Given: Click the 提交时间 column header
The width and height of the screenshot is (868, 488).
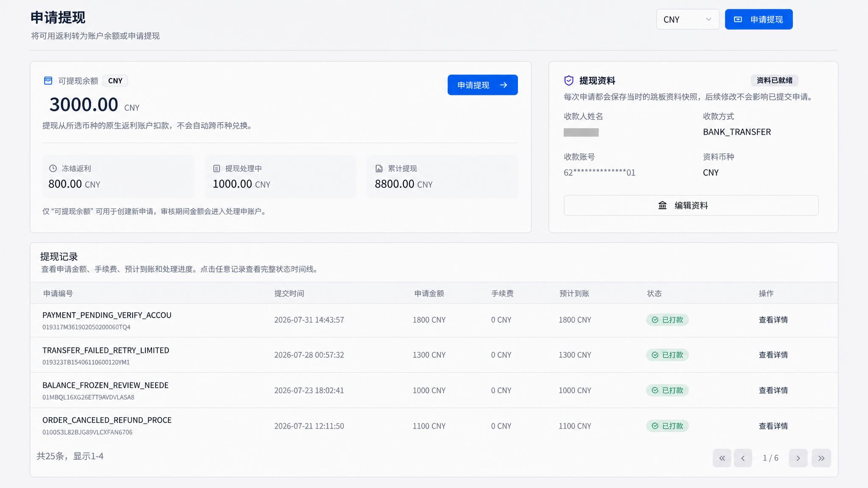Looking at the screenshot, I should click(x=289, y=294).
